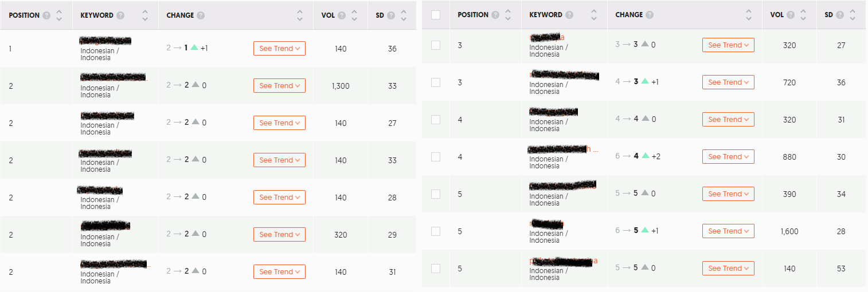868x292 pixels.
Task: Click the 1,300 volume value cell
Action: (341, 86)
